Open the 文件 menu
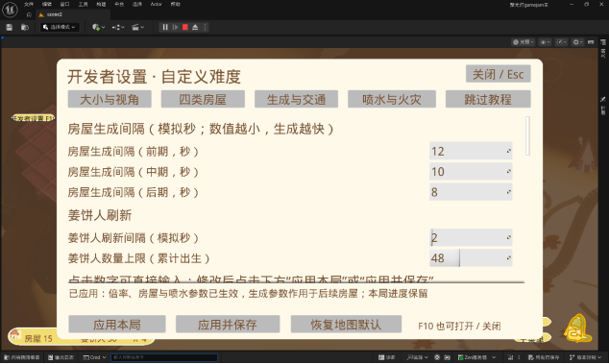This screenshot has height=364, width=609. 29,4
